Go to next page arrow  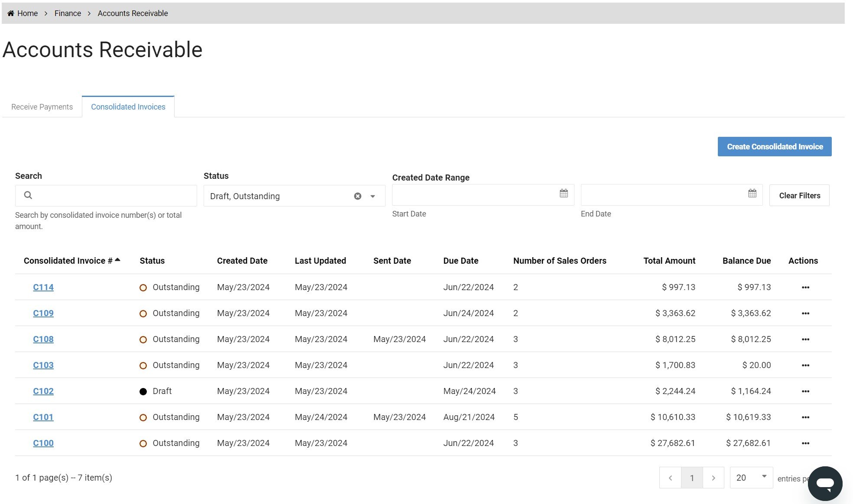pos(713,478)
